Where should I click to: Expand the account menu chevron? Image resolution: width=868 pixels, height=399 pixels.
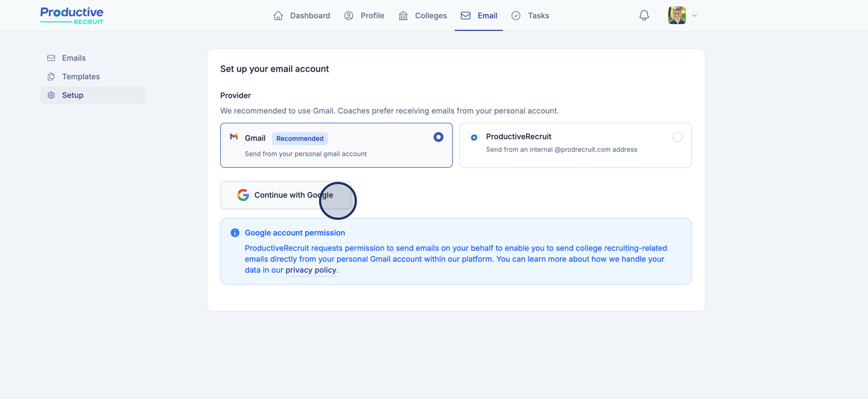tap(694, 16)
